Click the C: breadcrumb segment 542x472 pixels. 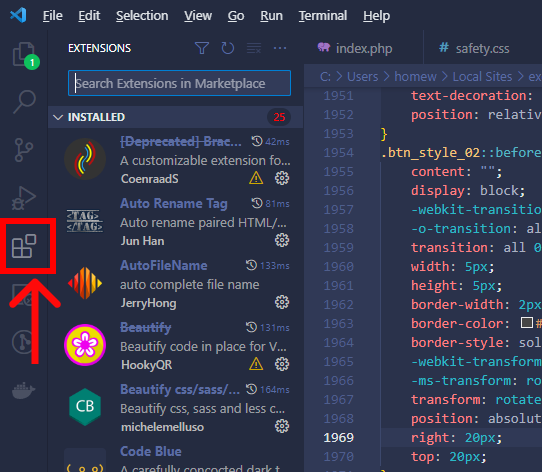325,77
